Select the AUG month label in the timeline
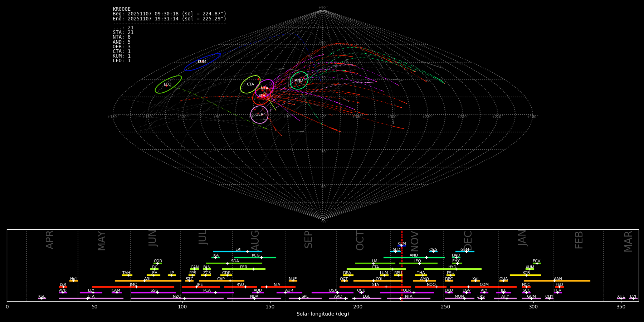This screenshot has width=644, height=322. coord(255,240)
